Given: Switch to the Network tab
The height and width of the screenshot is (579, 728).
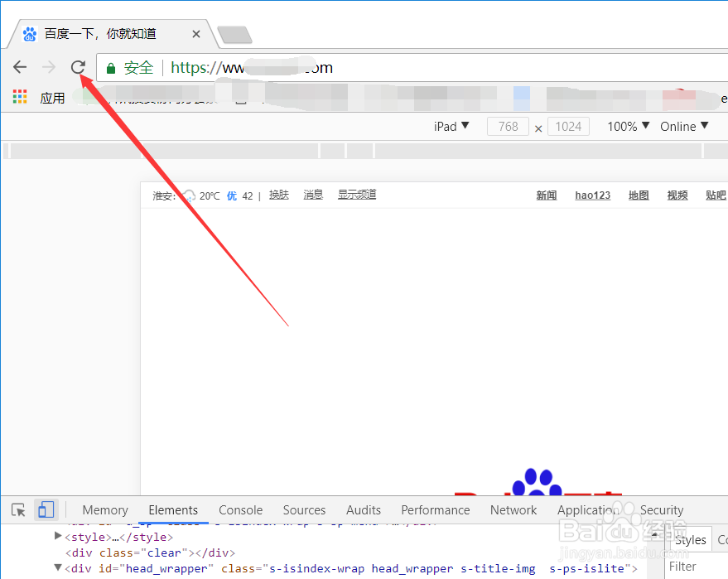Looking at the screenshot, I should tap(513, 509).
